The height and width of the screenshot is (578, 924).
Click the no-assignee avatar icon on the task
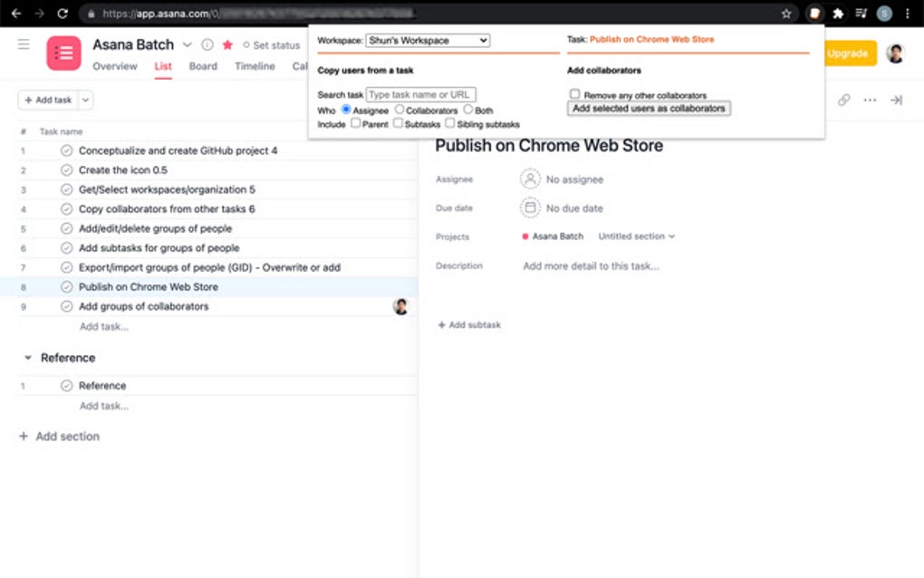(531, 179)
